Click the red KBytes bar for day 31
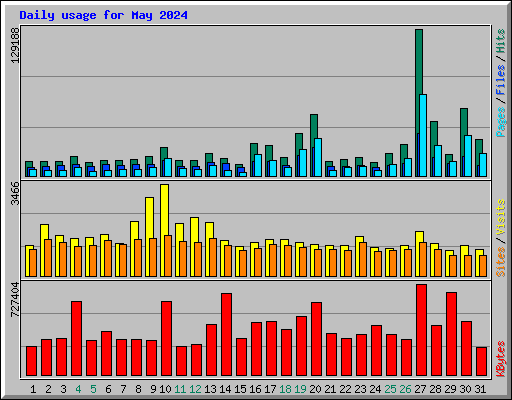The image size is (512, 400). point(481,361)
